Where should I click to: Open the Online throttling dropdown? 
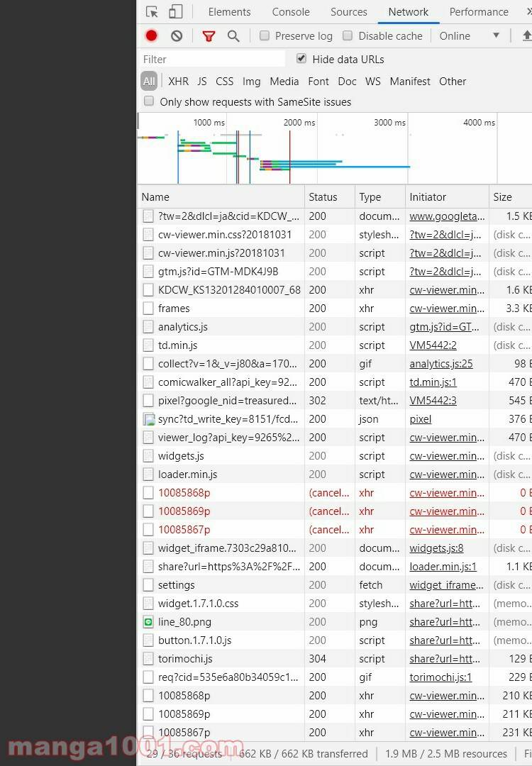(x=470, y=35)
